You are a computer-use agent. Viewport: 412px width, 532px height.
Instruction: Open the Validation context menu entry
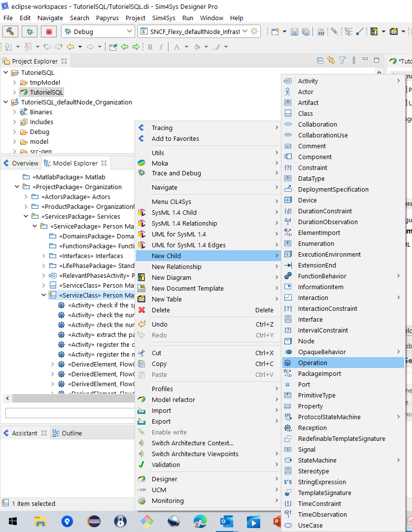click(x=208, y=465)
